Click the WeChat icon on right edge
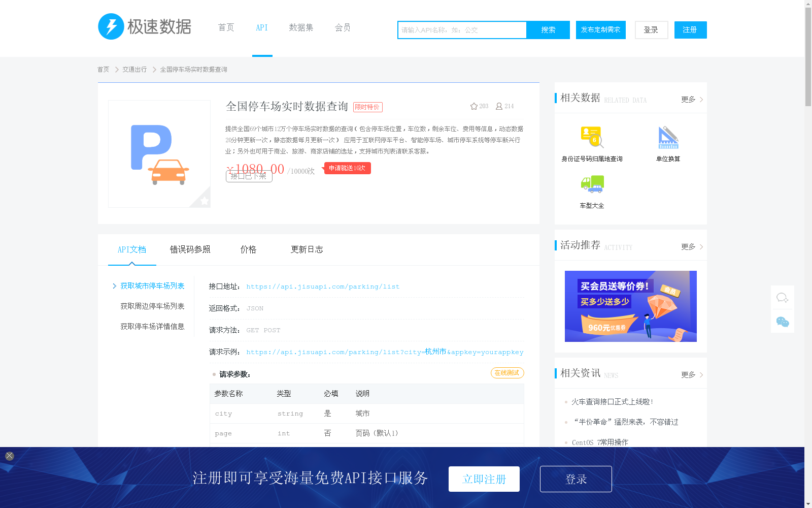 click(x=782, y=321)
